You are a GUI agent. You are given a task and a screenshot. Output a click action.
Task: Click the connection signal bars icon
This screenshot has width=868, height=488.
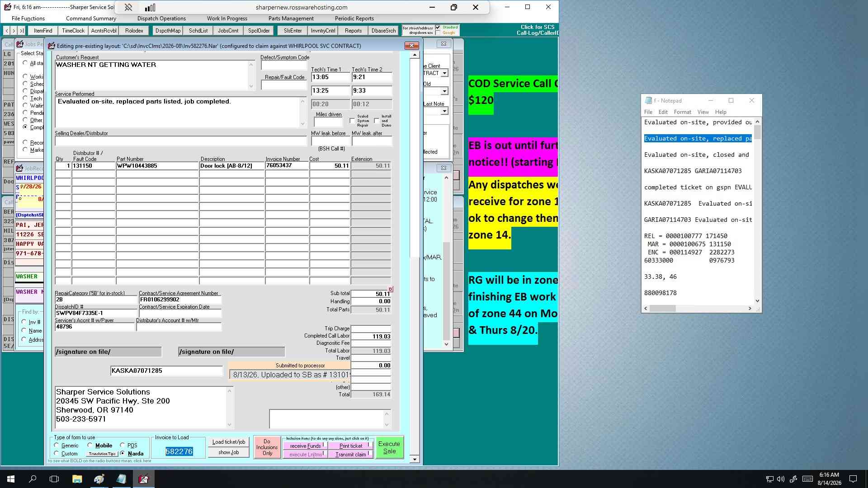tap(150, 7)
